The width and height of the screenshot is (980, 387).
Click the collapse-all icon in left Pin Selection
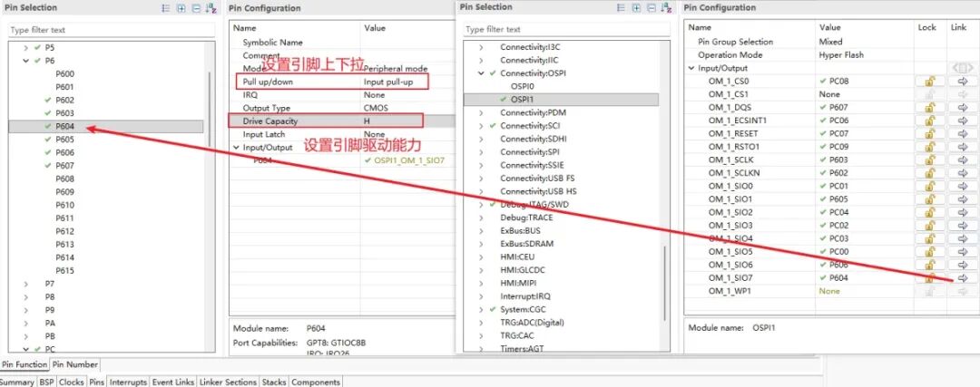[196, 8]
